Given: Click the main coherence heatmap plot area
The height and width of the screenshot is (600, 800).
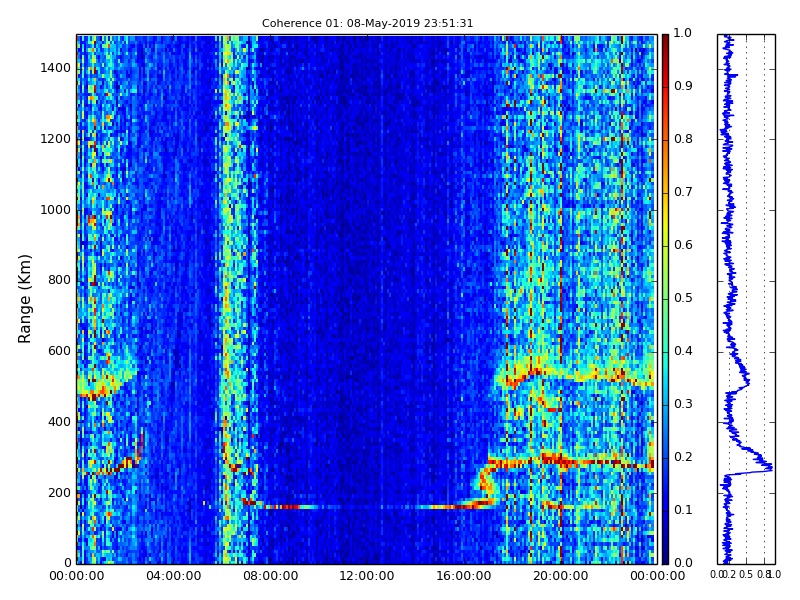Looking at the screenshot, I should 367,299.
